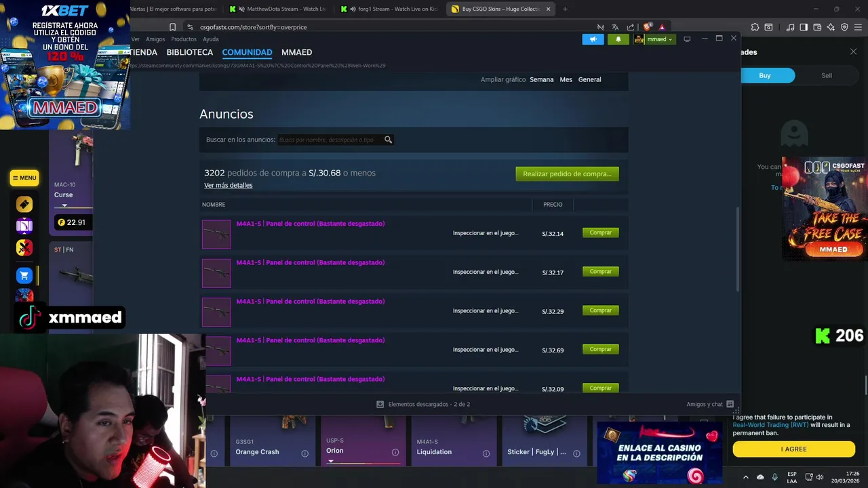
Task: Inspect in game the S/.32.29 listing
Action: (486, 311)
